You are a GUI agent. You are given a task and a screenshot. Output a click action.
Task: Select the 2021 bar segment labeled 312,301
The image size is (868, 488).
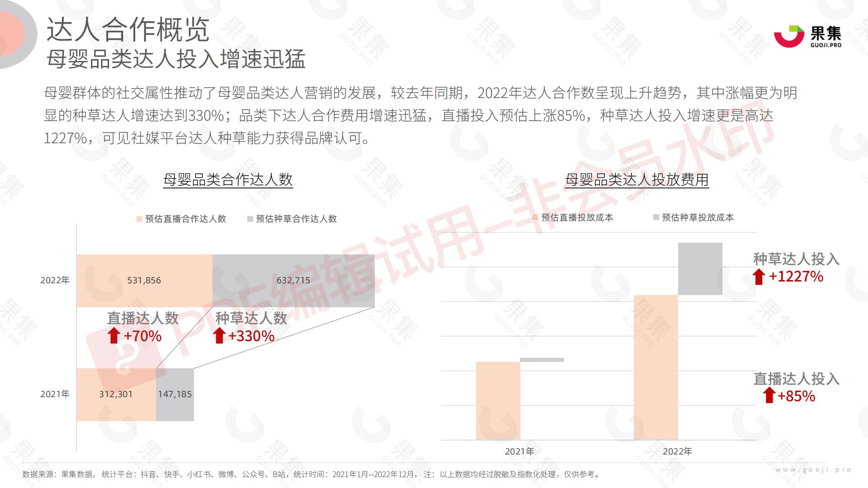(x=116, y=394)
